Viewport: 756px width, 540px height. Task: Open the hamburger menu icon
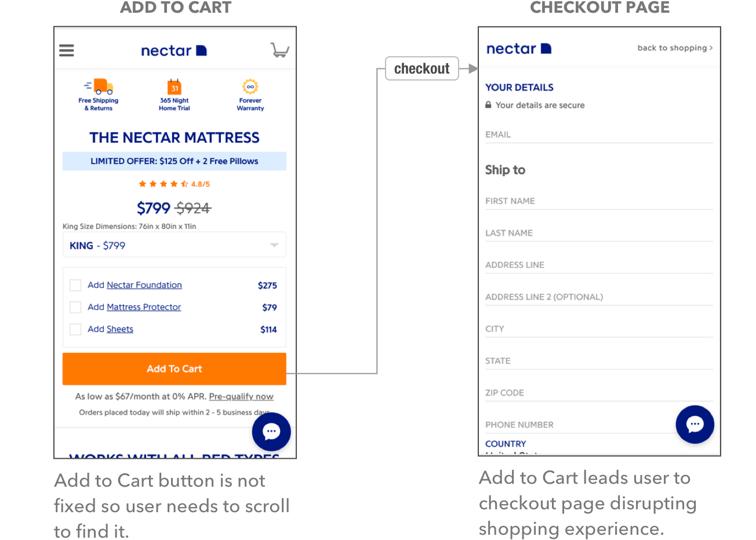(x=67, y=50)
